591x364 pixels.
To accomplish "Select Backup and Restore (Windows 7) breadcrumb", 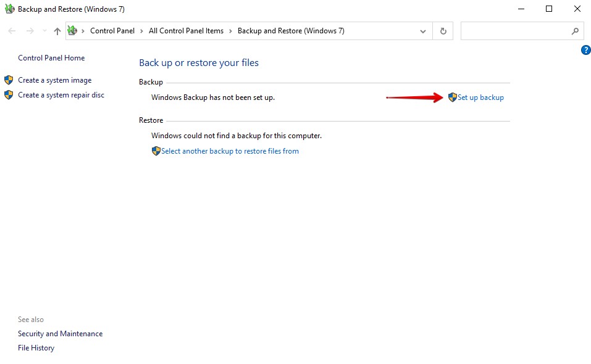I will tap(291, 31).
